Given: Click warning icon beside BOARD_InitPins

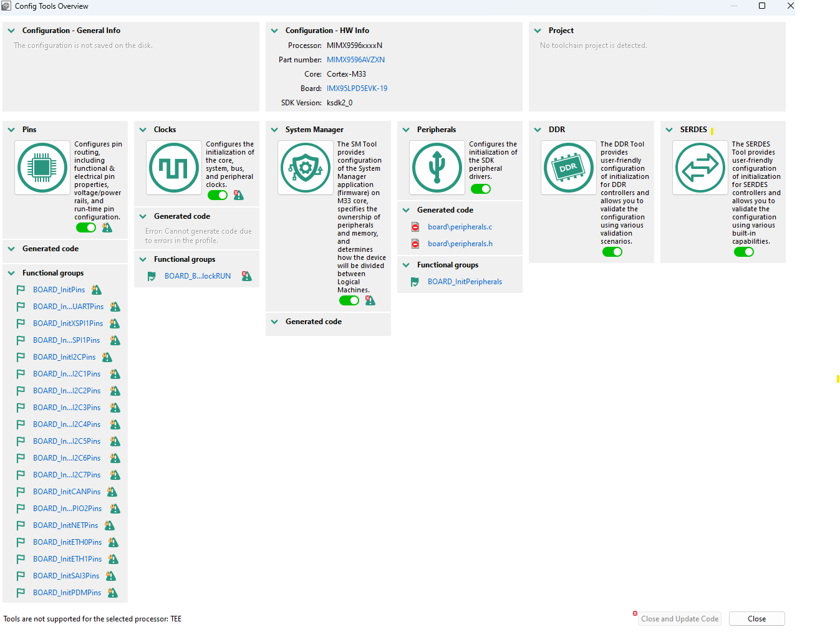Looking at the screenshot, I should (x=96, y=290).
